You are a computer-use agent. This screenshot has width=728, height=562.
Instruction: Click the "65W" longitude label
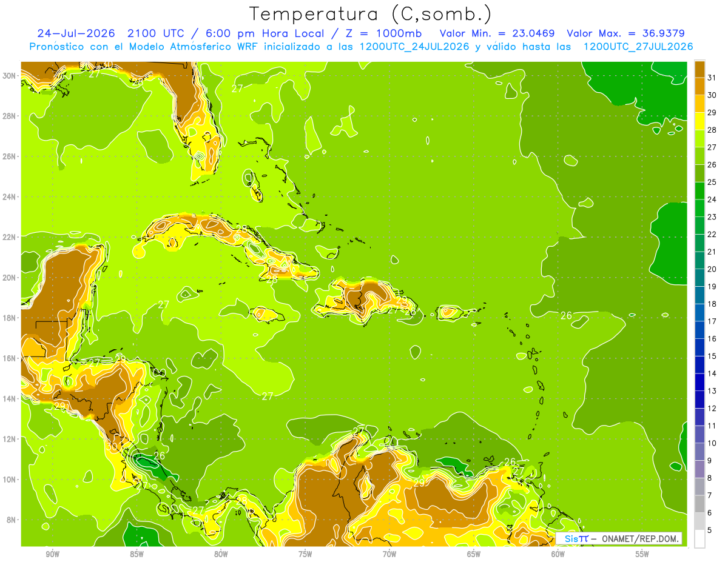pyautogui.click(x=474, y=554)
